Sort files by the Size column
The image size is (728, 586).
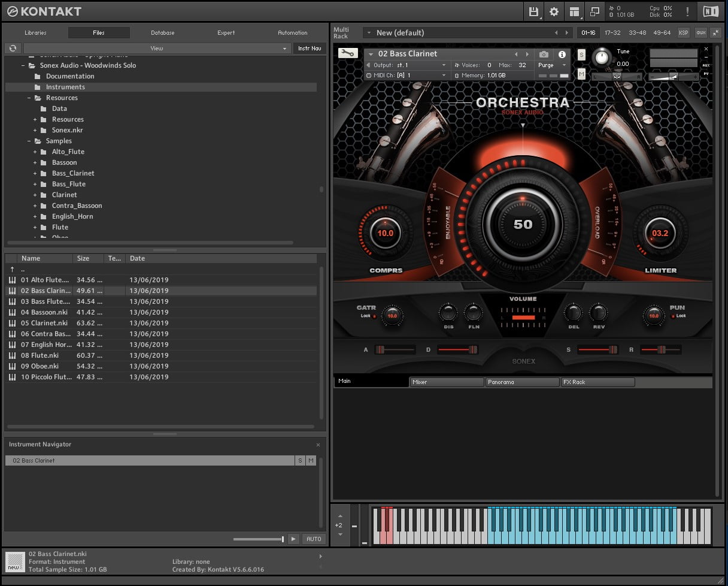tap(89, 258)
